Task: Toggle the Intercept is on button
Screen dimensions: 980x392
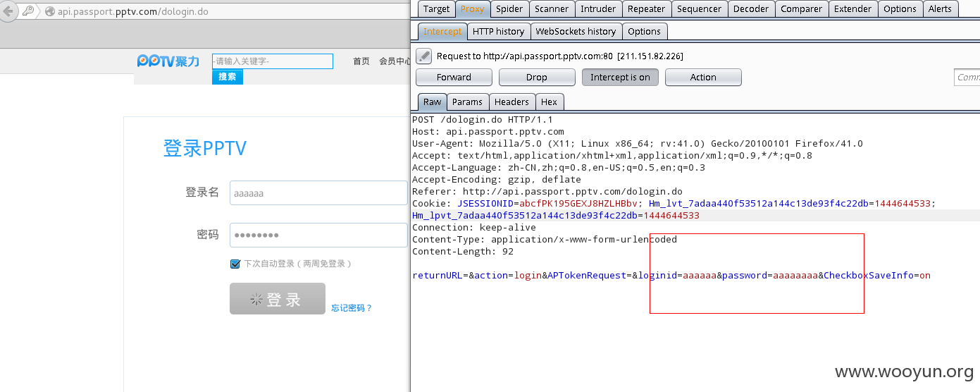Action: [620, 78]
